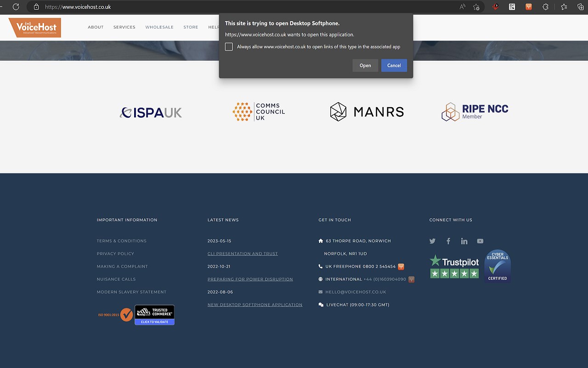588x368 pixels.
Task: Open the Facebook icon
Action: pyautogui.click(x=448, y=241)
